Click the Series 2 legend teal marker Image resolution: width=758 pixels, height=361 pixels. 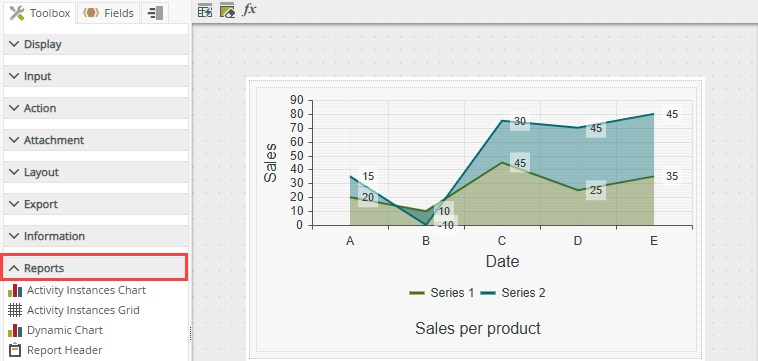point(488,293)
